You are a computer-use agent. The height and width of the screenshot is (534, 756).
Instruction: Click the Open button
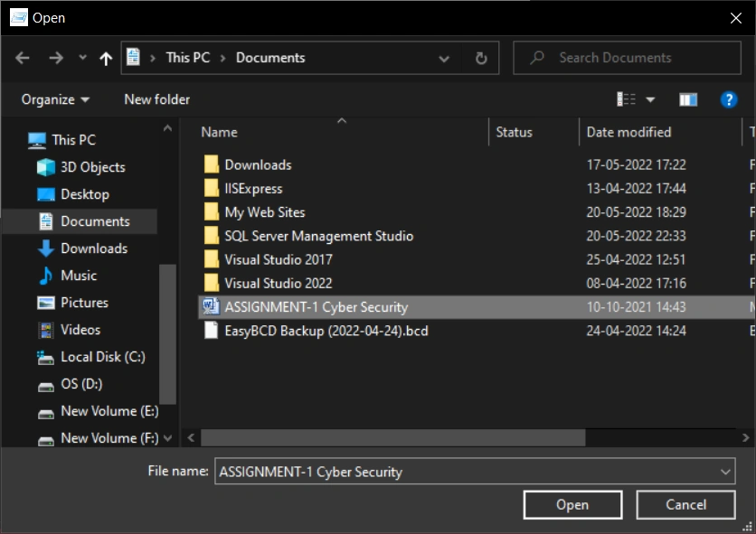click(x=572, y=504)
